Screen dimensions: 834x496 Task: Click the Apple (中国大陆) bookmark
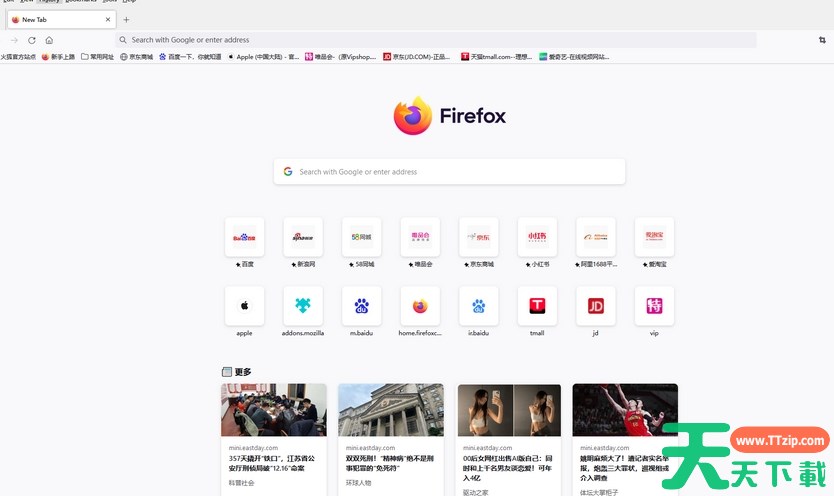pyautogui.click(x=263, y=57)
